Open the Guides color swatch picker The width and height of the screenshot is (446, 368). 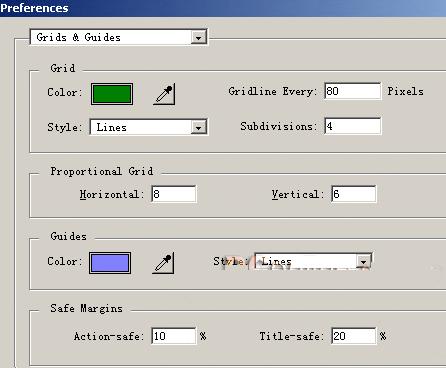pos(110,263)
